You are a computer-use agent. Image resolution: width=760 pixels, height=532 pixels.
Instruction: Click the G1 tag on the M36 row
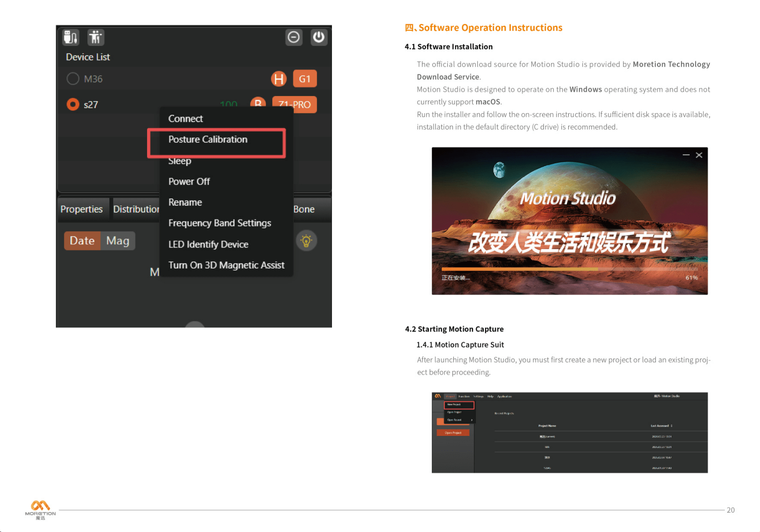(x=305, y=79)
